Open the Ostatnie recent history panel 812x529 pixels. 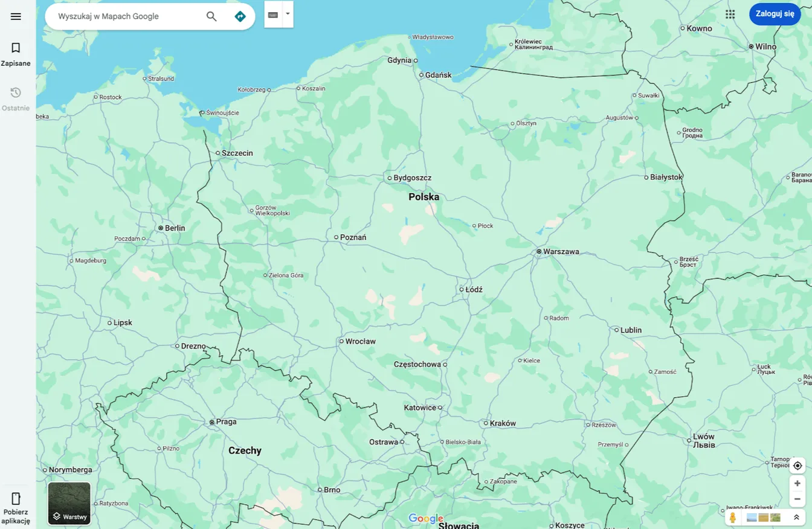[16, 98]
